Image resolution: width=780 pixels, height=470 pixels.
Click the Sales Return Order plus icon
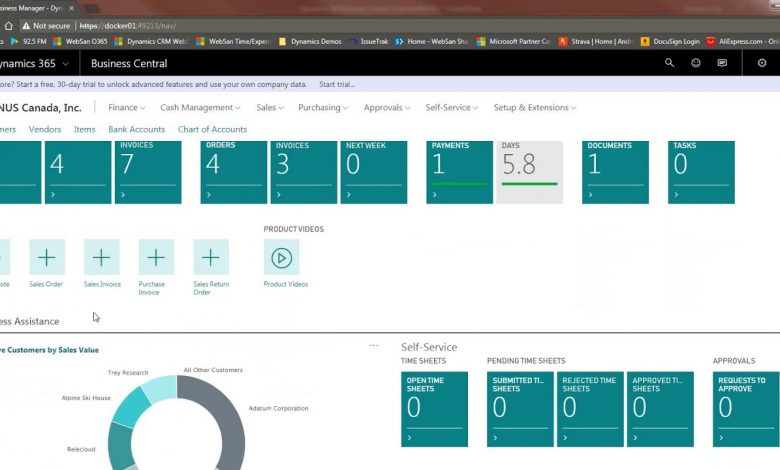211,257
